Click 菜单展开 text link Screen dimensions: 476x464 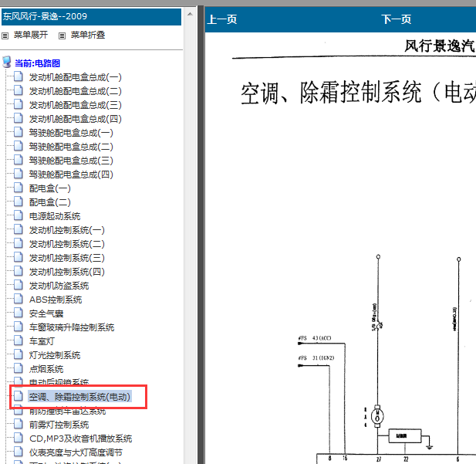pyautogui.click(x=31, y=35)
